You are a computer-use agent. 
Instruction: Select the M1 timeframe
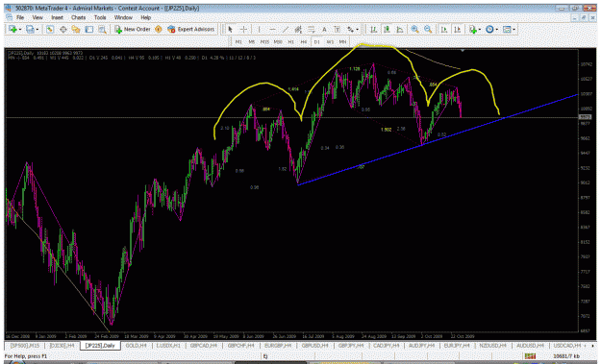point(238,41)
